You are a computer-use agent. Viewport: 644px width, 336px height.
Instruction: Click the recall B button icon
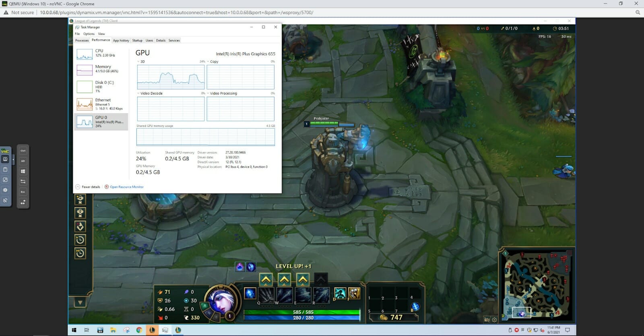point(415,306)
